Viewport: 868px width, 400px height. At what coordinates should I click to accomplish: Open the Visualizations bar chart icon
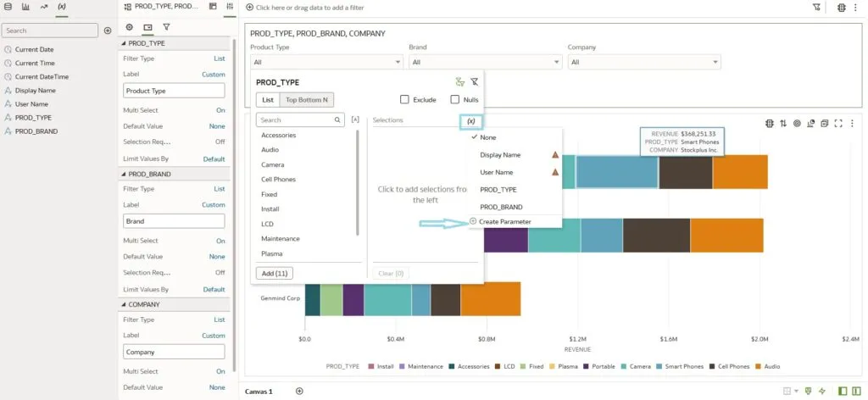[25, 7]
